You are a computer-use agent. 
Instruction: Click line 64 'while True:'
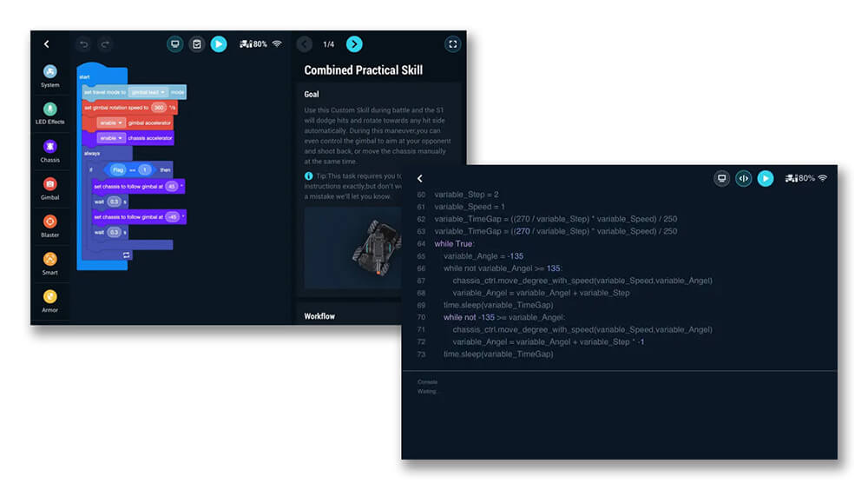[x=454, y=243]
